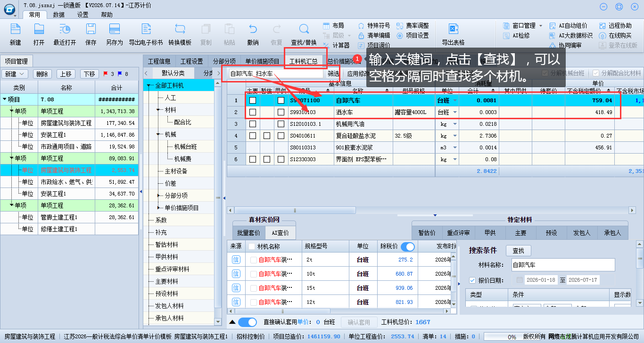Click the 导出表格 export icon
Viewport: 644px width, 343px height.
point(453,30)
